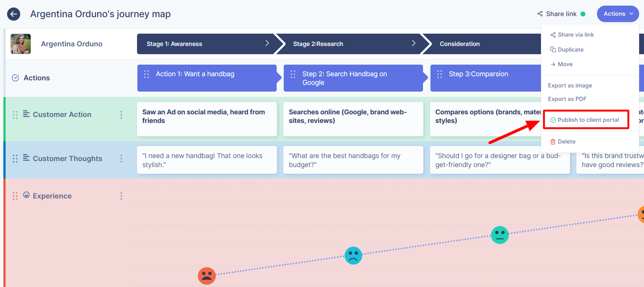The height and width of the screenshot is (287, 644).
Task: Click the blue frowning emoji marker
Action: click(353, 256)
